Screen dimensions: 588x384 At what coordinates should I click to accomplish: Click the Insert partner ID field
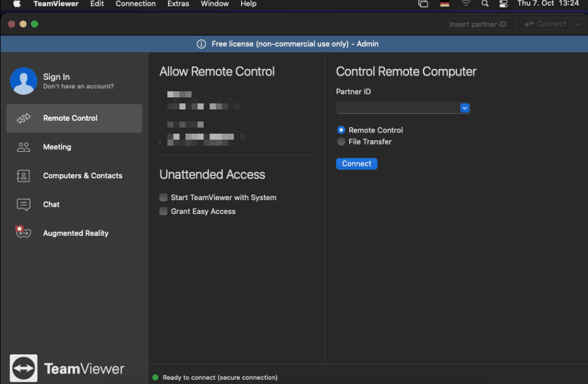pyautogui.click(x=482, y=24)
